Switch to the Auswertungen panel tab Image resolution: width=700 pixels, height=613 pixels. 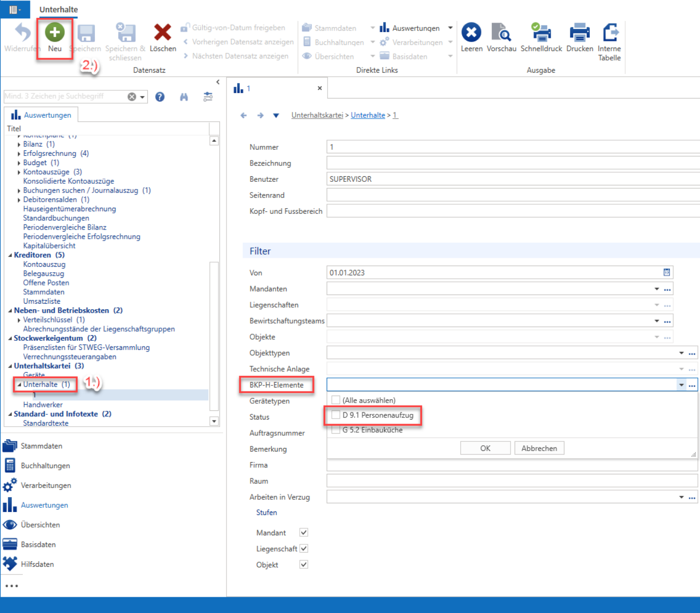tap(41, 115)
